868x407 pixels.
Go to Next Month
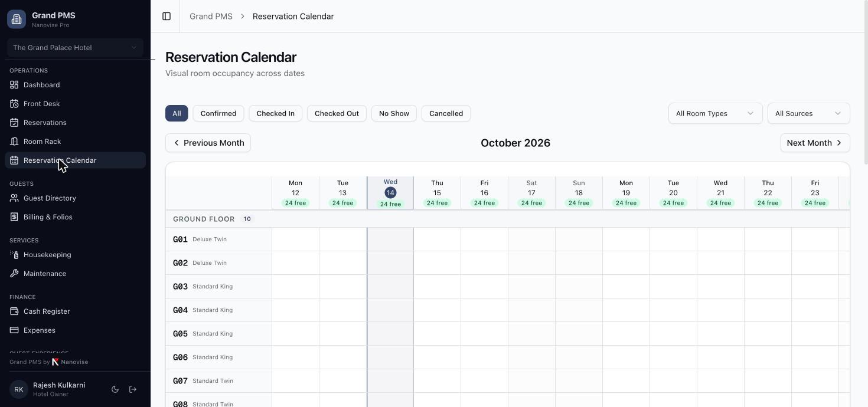[x=815, y=143]
